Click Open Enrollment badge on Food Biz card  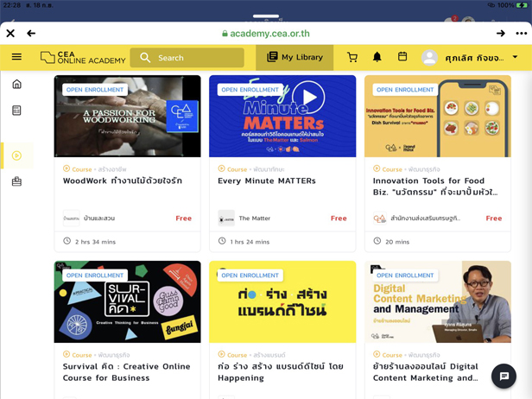tap(405, 90)
